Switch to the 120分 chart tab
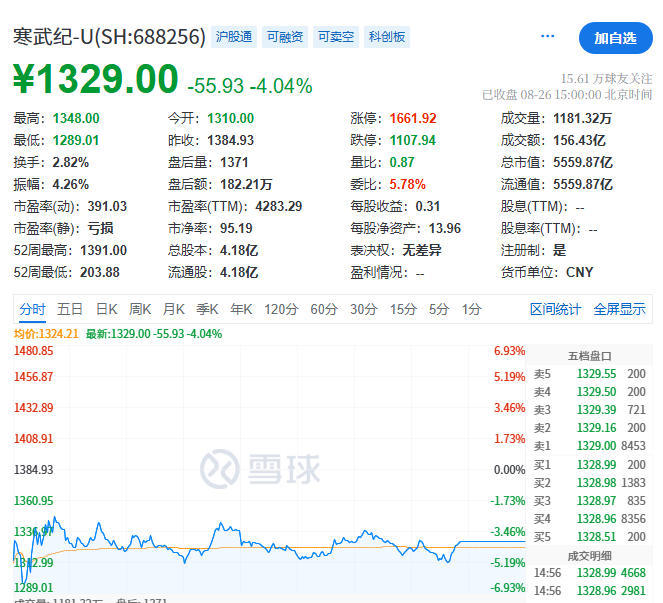Image resolution: width=663 pixels, height=603 pixels. (281, 310)
